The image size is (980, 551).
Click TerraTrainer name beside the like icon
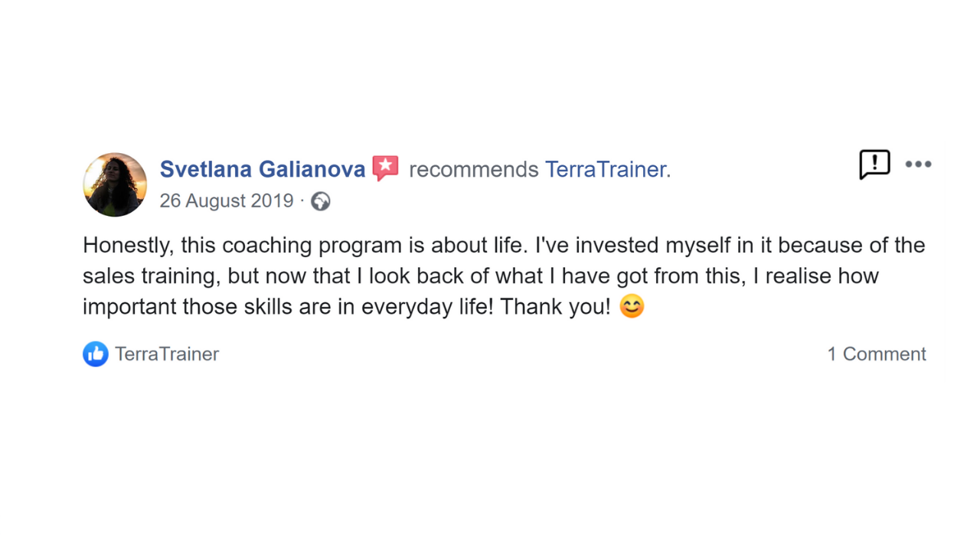(167, 354)
